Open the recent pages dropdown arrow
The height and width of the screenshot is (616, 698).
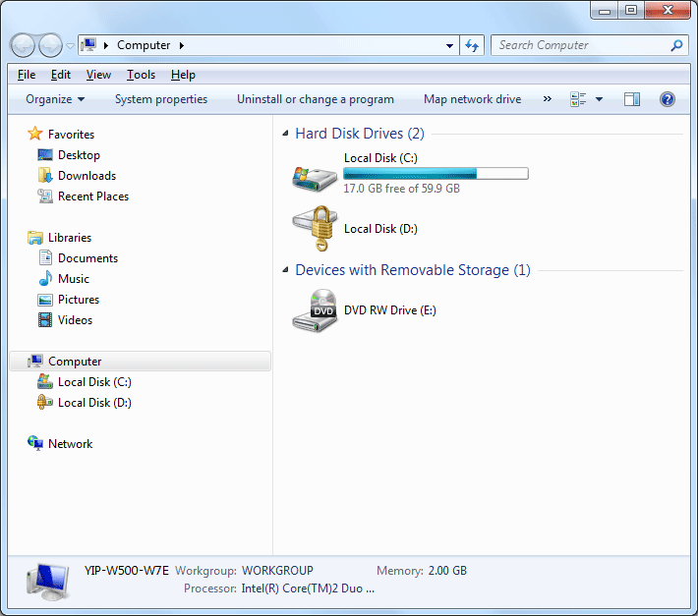pos(70,46)
